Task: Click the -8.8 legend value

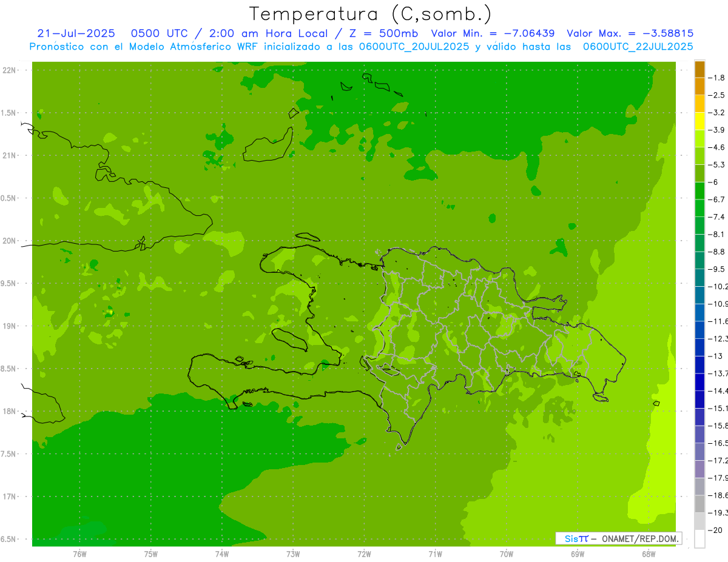Action: [716, 252]
